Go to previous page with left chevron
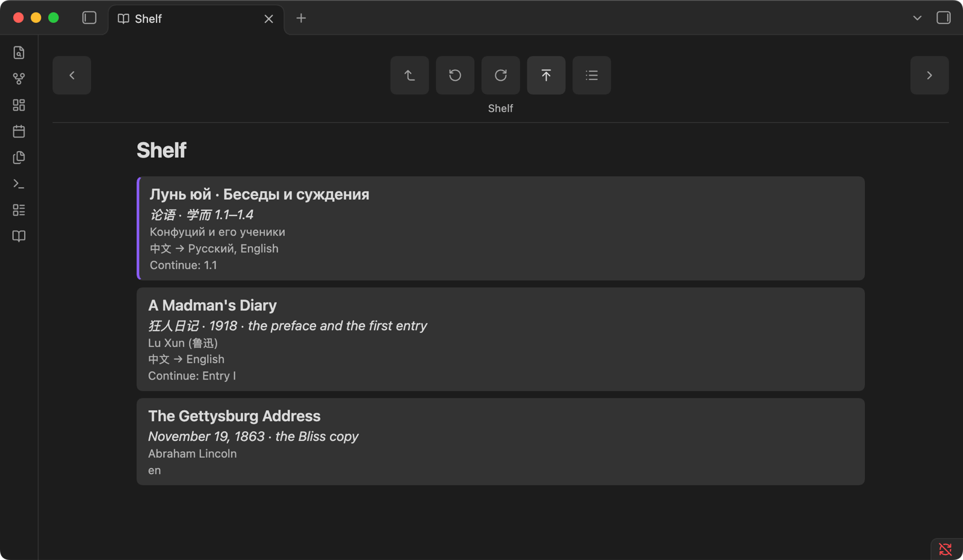The image size is (963, 560). (72, 75)
